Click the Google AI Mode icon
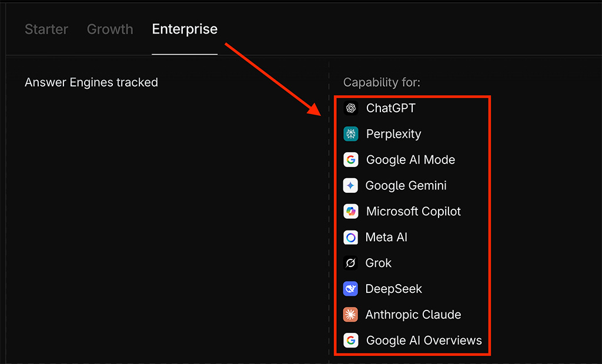The width and height of the screenshot is (602, 364). [351, 159]
